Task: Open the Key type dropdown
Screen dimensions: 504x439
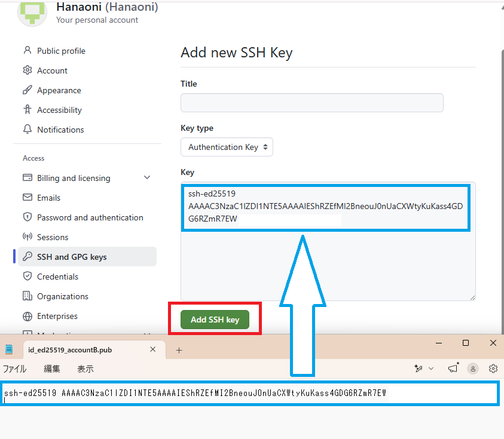Action: (227, 147)
